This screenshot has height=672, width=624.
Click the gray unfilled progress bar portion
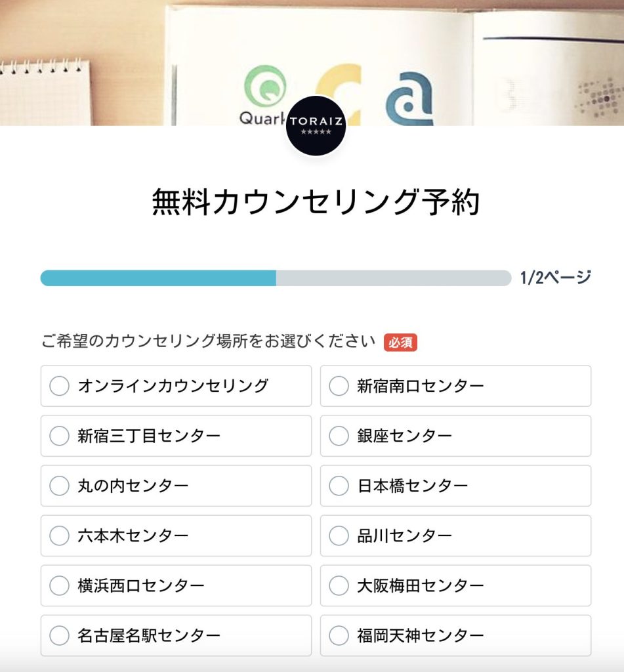394,278
